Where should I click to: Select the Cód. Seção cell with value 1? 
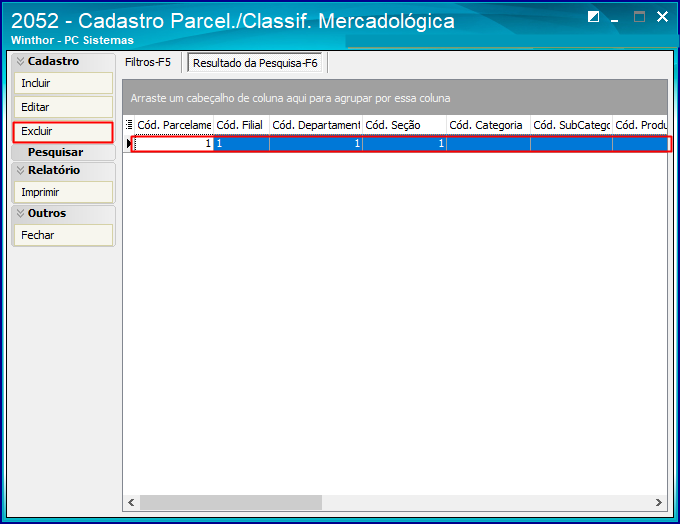(404, 144)
